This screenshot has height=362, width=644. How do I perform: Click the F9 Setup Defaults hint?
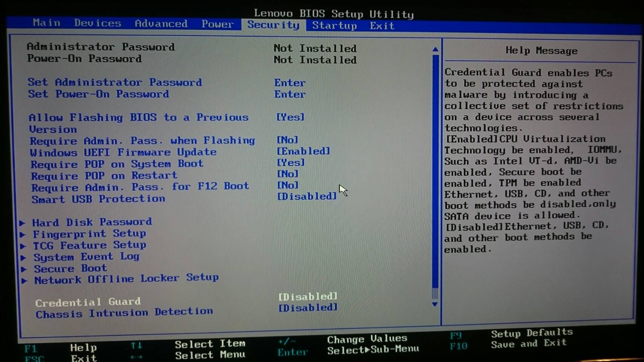coord(512,334)
